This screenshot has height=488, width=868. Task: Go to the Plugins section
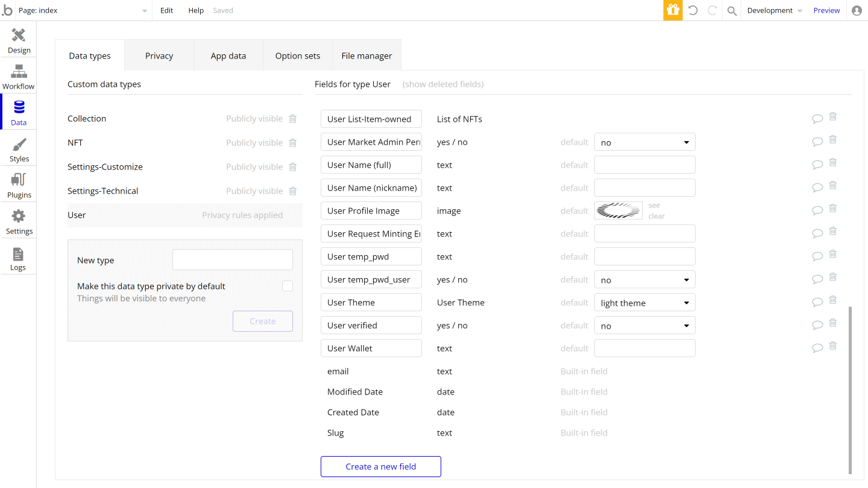[18, 184]
